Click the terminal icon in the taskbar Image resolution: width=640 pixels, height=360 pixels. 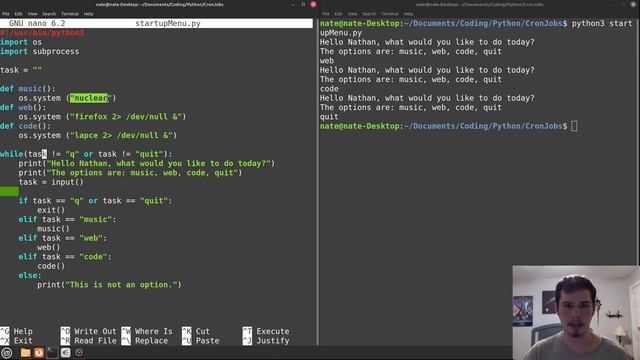pyautogui.click(x=52, y=353)
